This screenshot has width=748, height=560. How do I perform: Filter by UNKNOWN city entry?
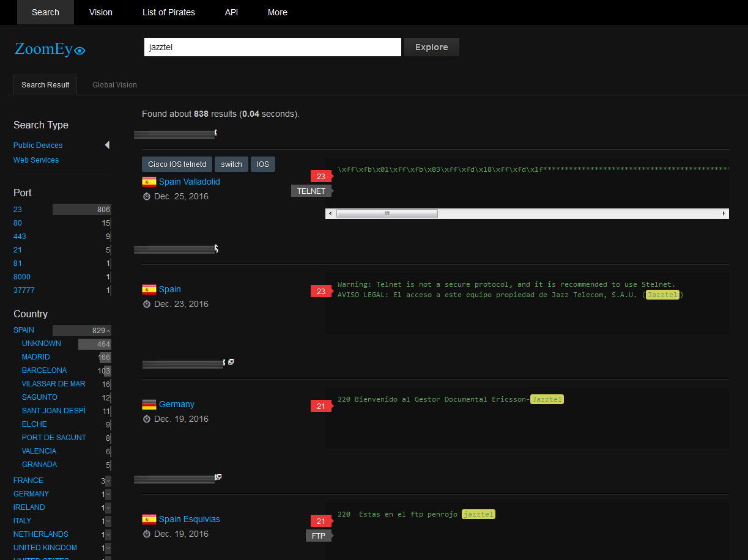click(x=42, y=344)
